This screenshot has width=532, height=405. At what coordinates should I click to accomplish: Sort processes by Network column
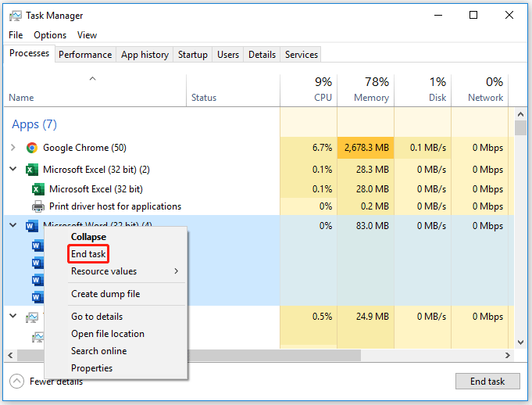point(480,90)
